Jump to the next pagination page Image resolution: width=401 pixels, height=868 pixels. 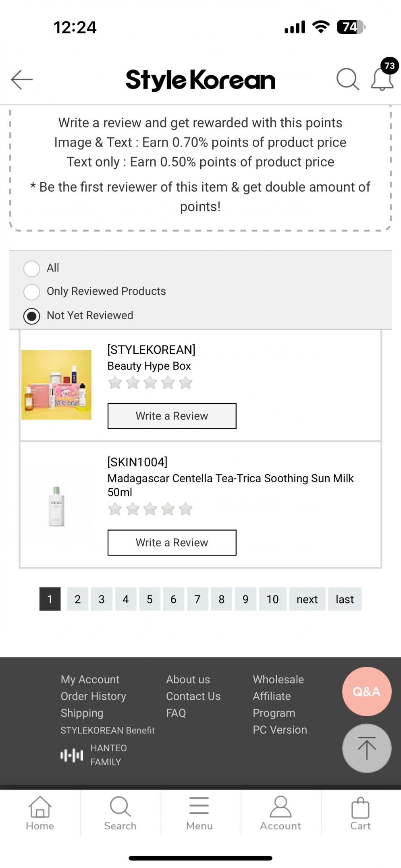(307, 599)
